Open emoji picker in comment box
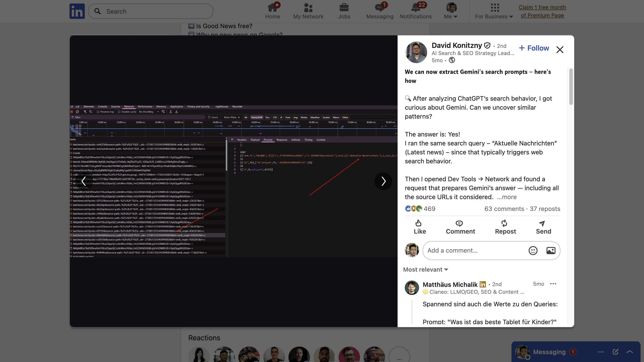 tap(533, 250)
